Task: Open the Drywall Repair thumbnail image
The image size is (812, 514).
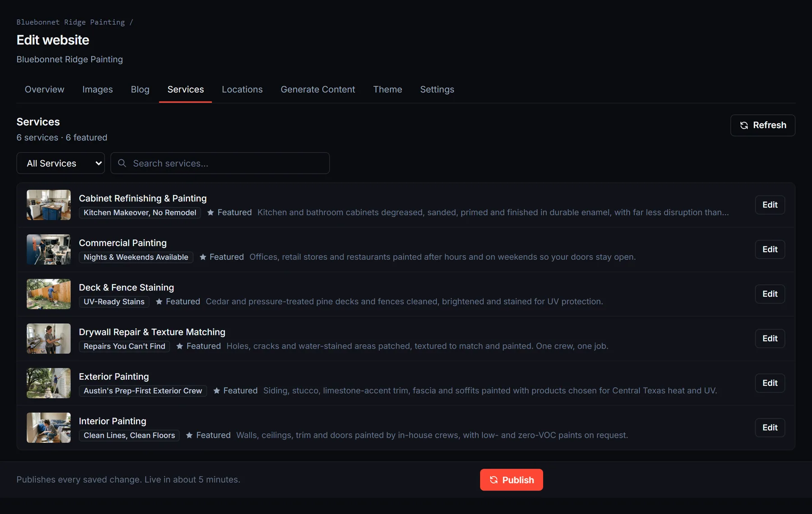Action: pyautogui.click(x=49, y=339)
